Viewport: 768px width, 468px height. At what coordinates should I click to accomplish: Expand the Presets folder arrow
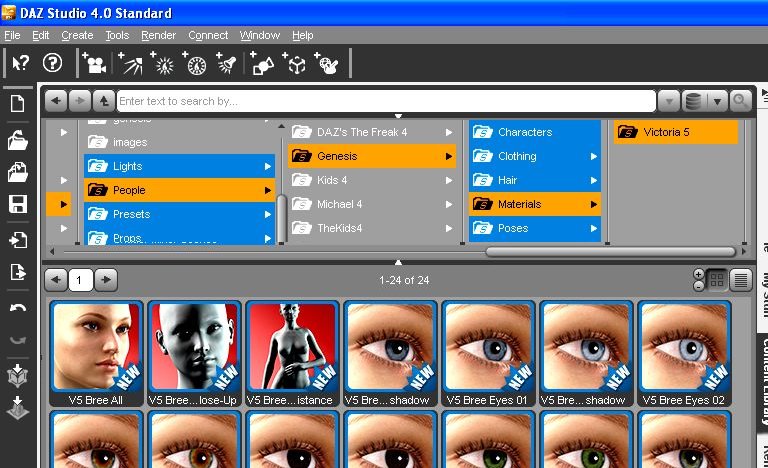coord(268,214)
